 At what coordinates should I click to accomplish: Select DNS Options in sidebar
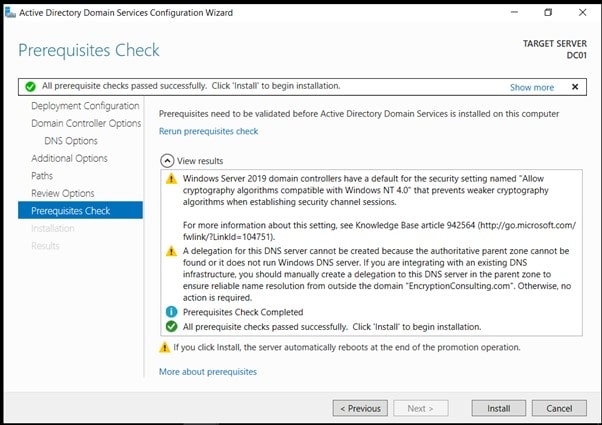coord(71,141)
